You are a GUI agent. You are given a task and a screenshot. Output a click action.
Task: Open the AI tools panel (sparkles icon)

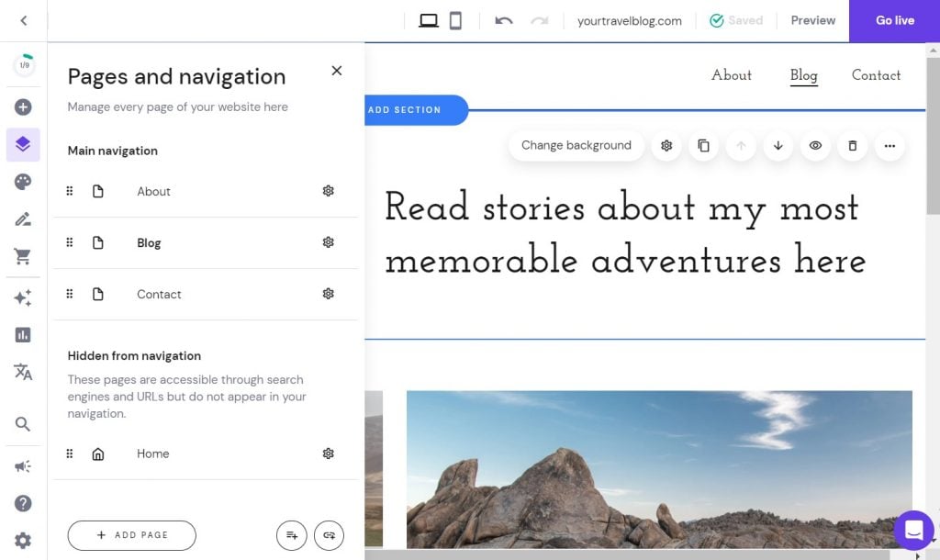23,295
